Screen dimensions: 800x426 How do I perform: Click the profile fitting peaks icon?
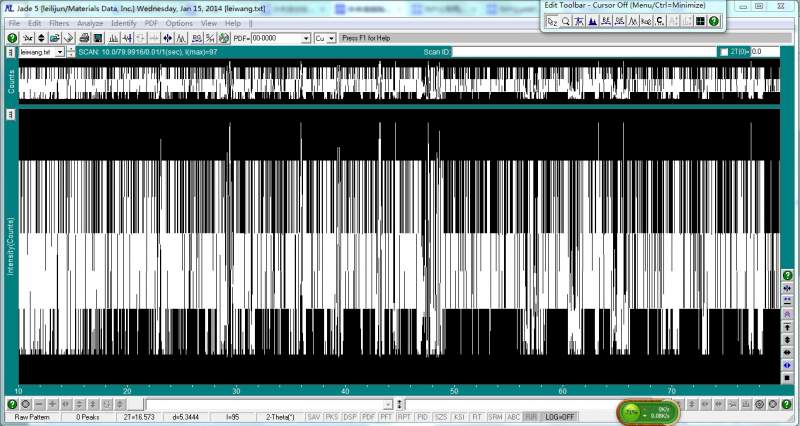(x=181, y=38)
